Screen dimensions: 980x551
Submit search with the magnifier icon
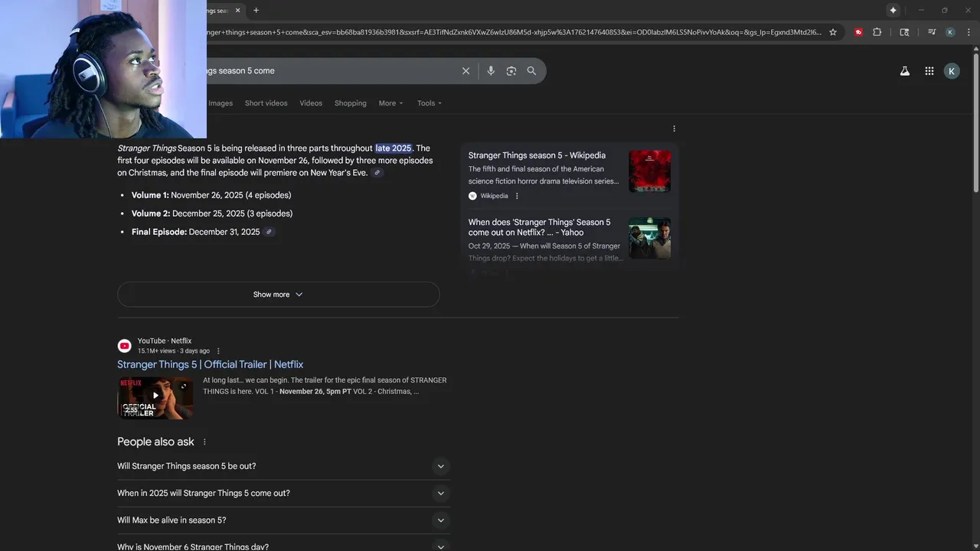531,70
